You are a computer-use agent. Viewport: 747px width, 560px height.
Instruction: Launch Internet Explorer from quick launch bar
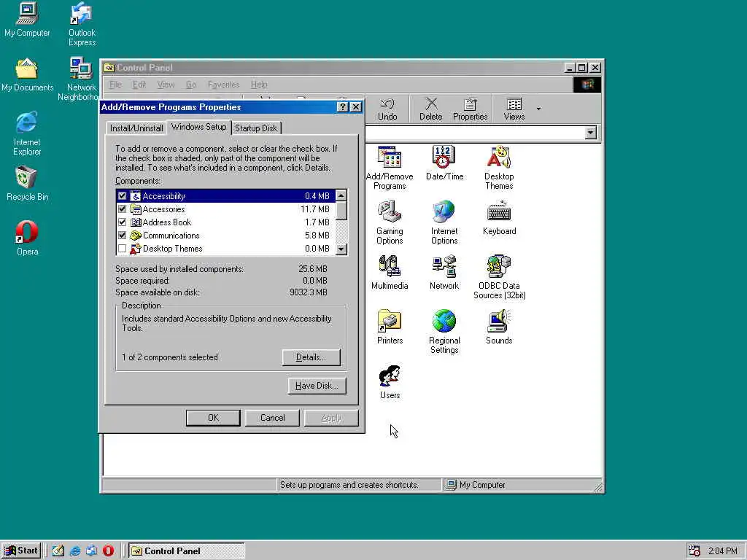75,551
